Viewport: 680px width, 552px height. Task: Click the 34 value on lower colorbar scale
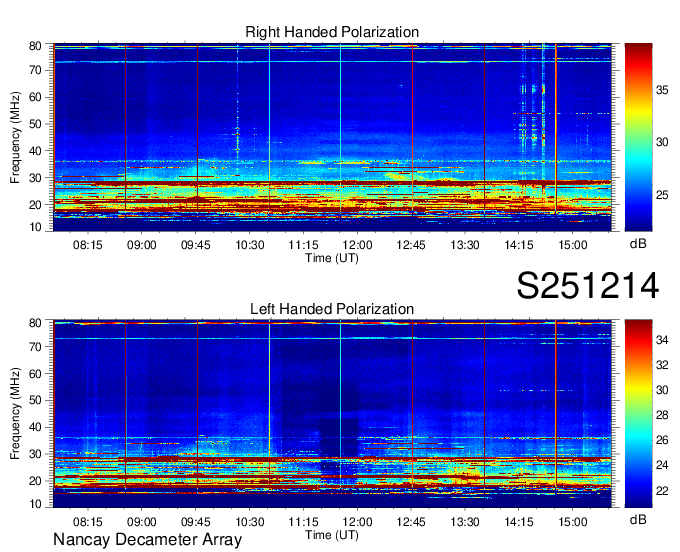click(x=661, y=341)
